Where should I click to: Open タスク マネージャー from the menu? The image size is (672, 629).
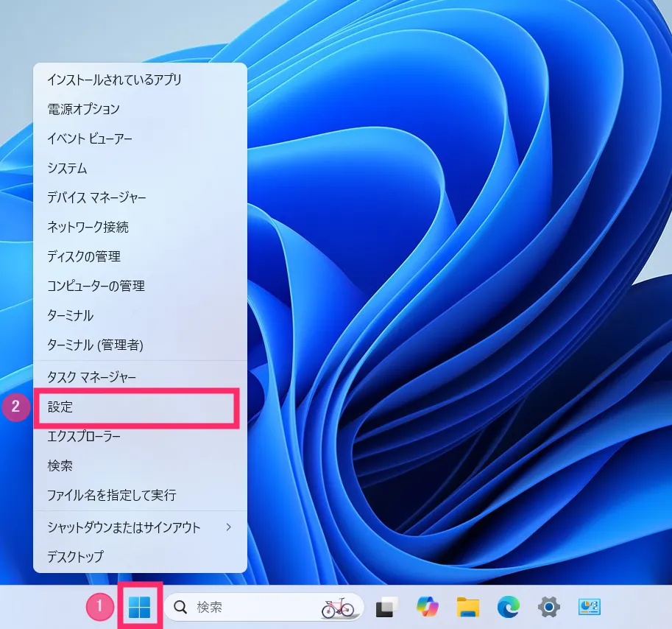coord(140,377)
